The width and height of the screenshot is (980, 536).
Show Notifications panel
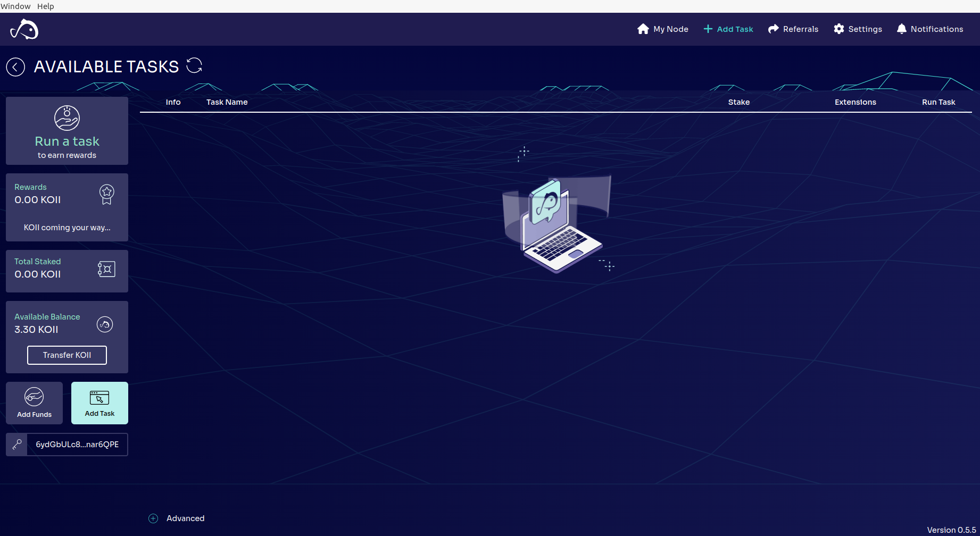pos(930,29)
